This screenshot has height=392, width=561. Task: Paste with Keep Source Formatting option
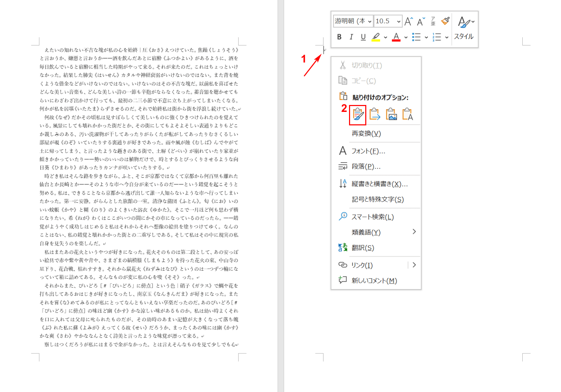tap(358, 114)
